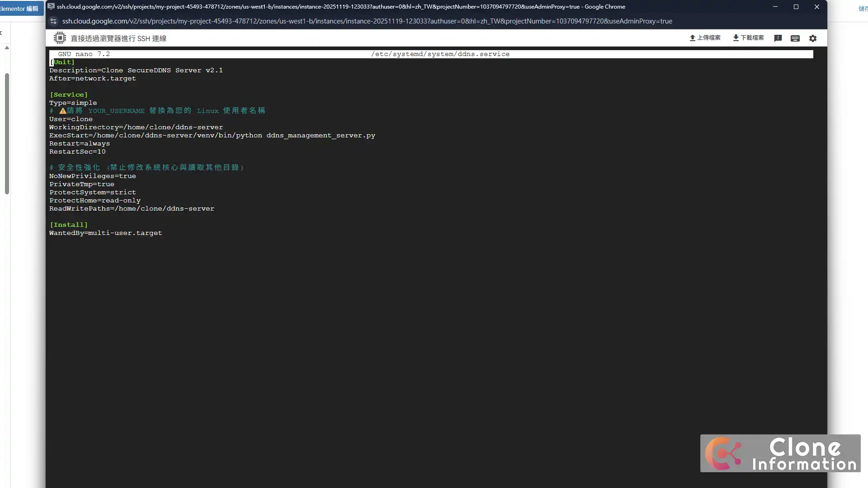The height and width of the screenshot is (488, 868).
Task: Click the left panel vertical scrollbar thumb
Action: pos(7,133)
